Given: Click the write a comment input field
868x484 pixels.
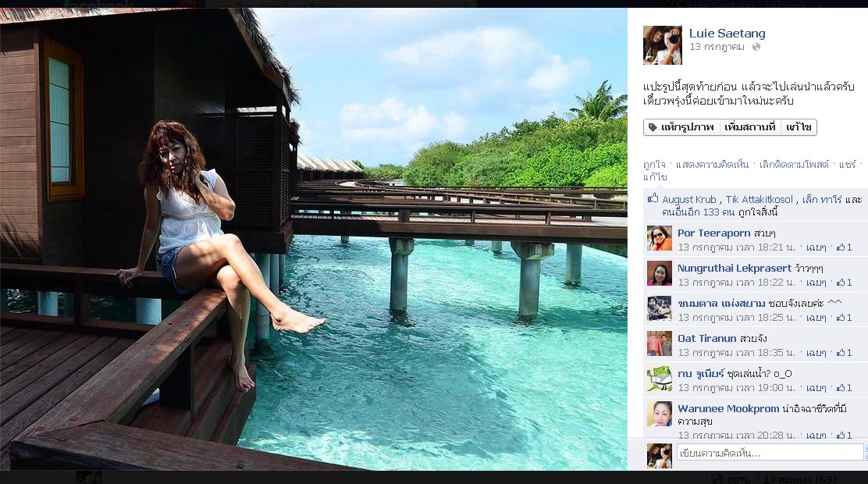Looking at the screenshot, I should pyautogui.click(x=770, y=453).
